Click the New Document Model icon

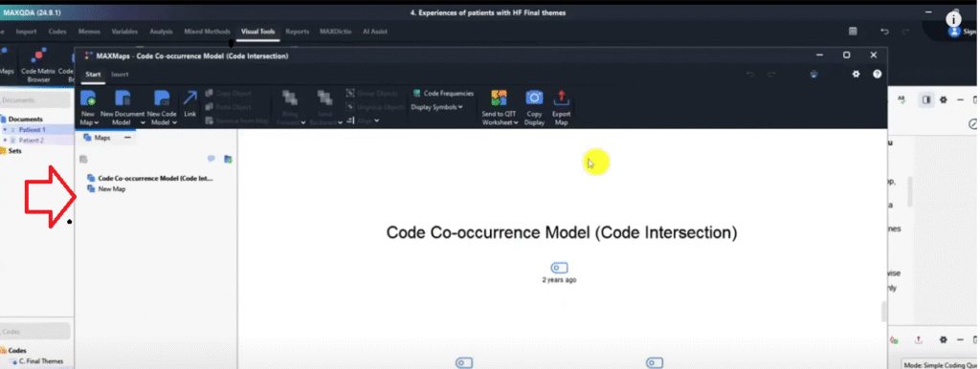tap(123, 99)
